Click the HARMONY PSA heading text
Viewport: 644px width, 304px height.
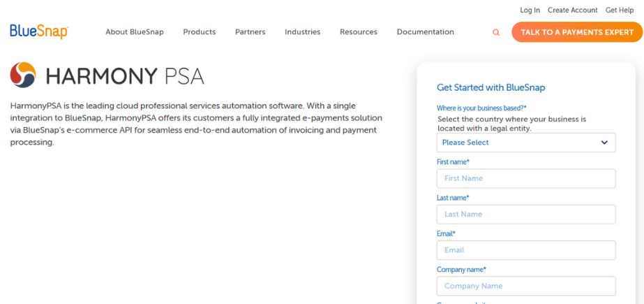coord(125,75)
